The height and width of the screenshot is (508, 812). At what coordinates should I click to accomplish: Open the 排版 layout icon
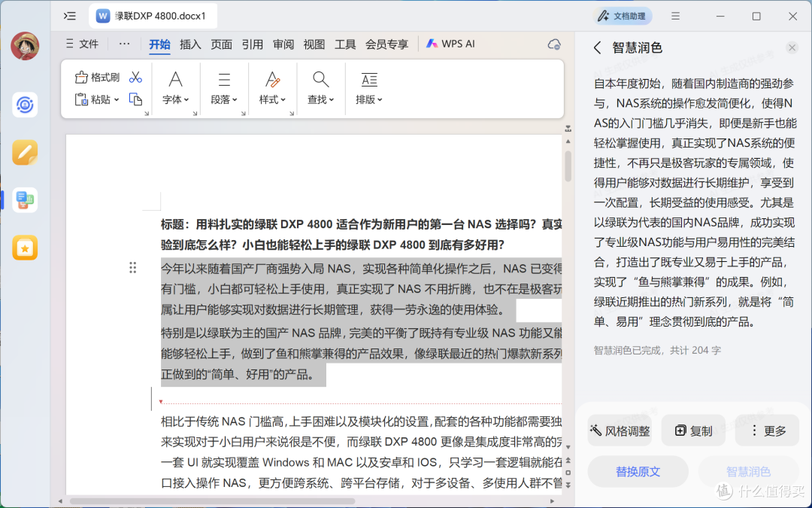point(369,79)
